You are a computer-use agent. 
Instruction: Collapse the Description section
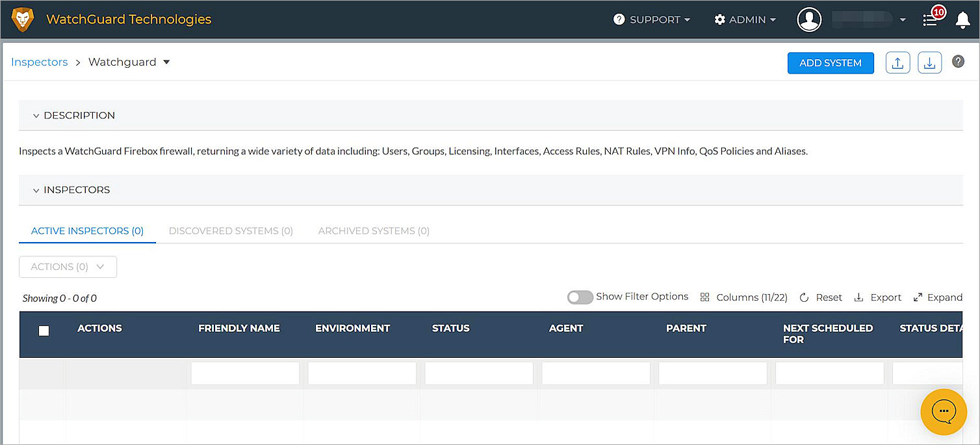[x=36, y=116]
